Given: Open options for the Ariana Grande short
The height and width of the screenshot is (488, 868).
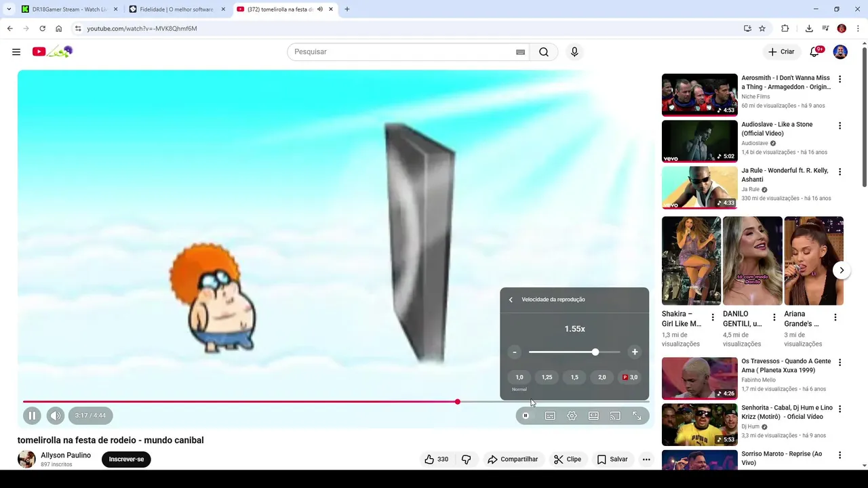Looking at the screenshot, I should click(835, 317).
